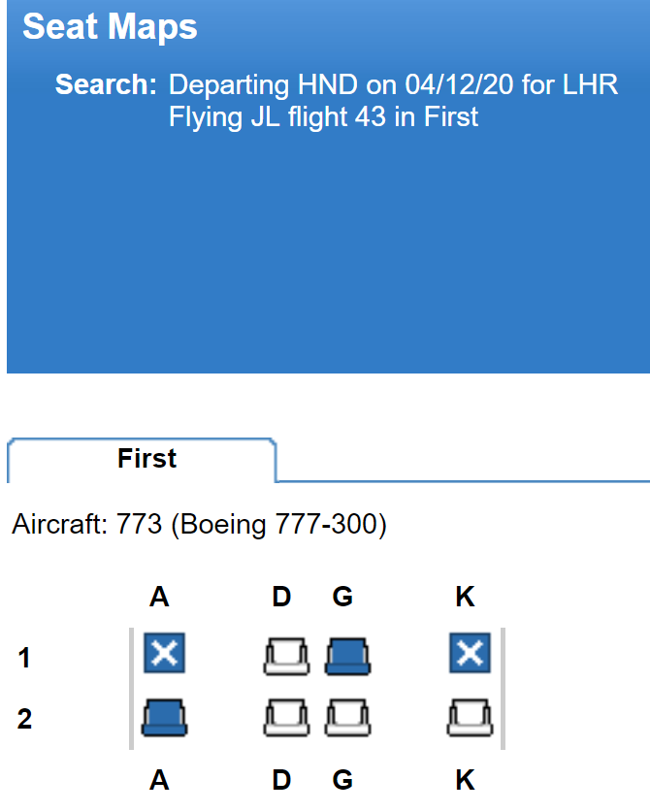
Task: Click occupied blue seat 1G
Action: (347, 656)
